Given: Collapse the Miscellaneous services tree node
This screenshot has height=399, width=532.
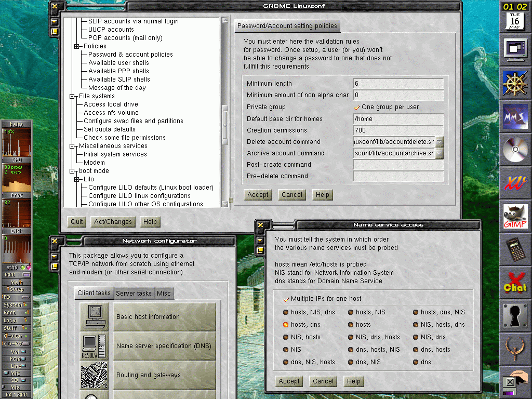Looking at the screenshot, I should pos(72,146).
